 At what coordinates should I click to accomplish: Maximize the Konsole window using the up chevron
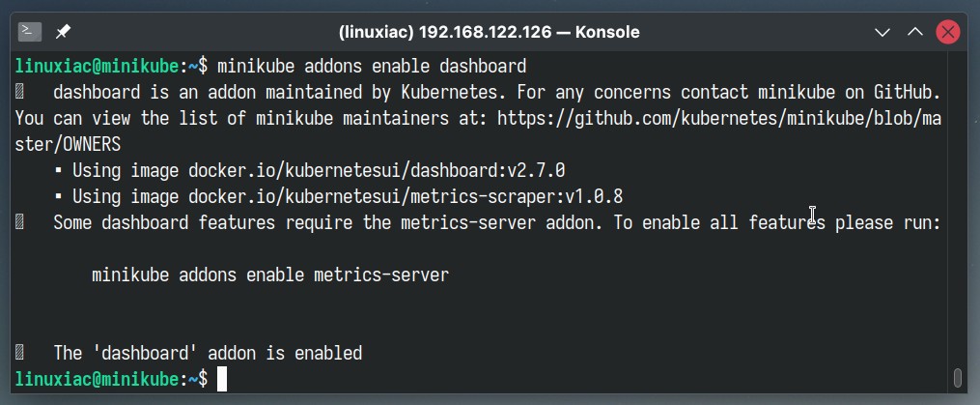click(x=915, y=32)
